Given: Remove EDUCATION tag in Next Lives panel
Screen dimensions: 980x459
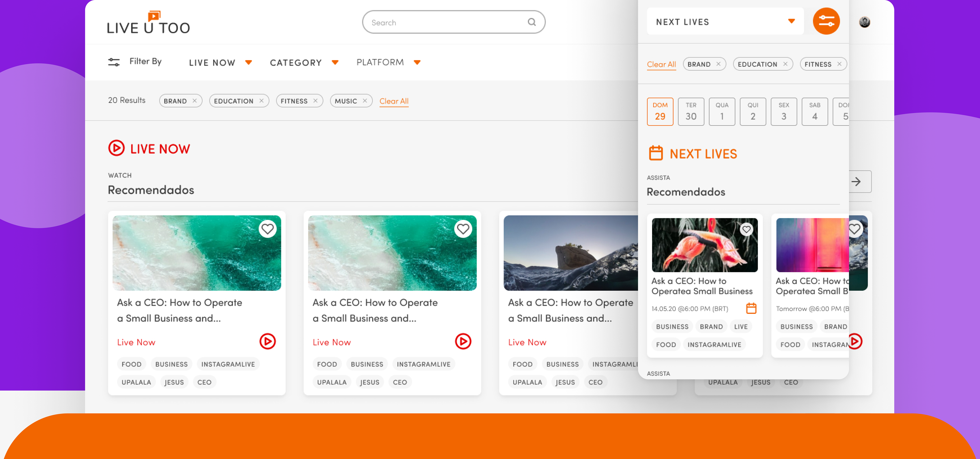Looking at the screenshot, I should (x=785, y=64).
